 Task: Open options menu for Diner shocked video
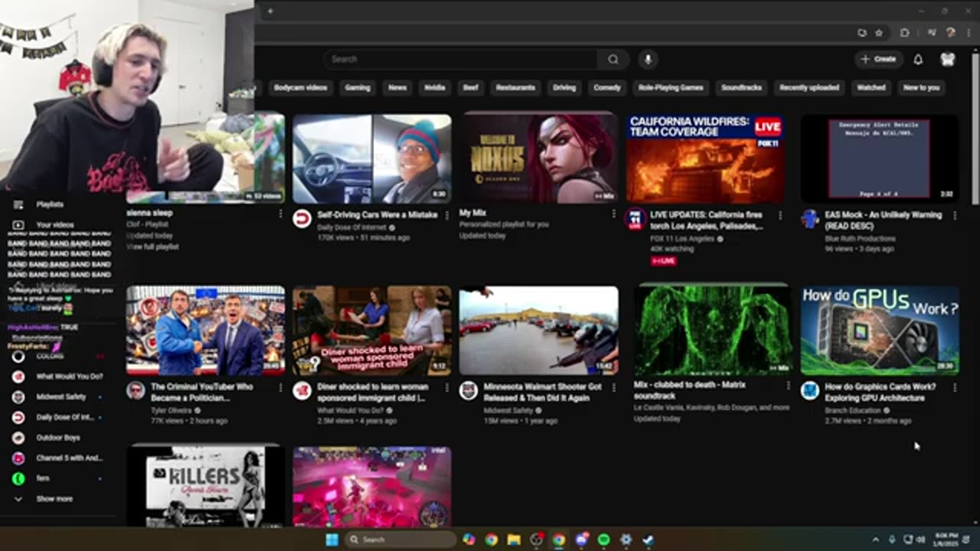click(x=447, y=388)
